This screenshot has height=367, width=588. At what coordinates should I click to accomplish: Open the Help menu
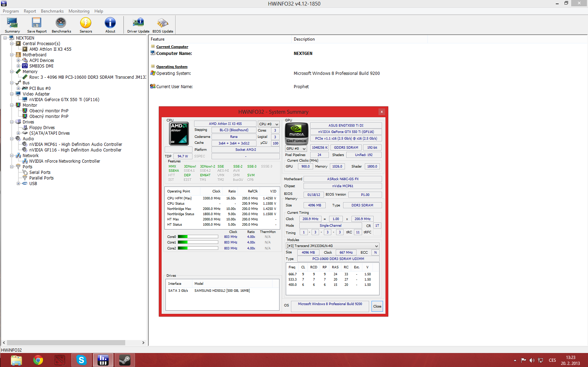tap(99, 11)
